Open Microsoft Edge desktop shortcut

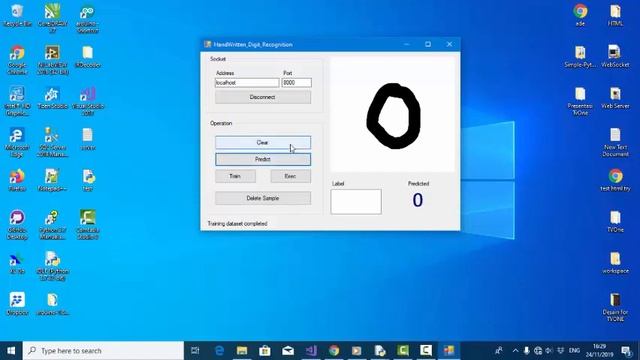(x=17, y=142)
